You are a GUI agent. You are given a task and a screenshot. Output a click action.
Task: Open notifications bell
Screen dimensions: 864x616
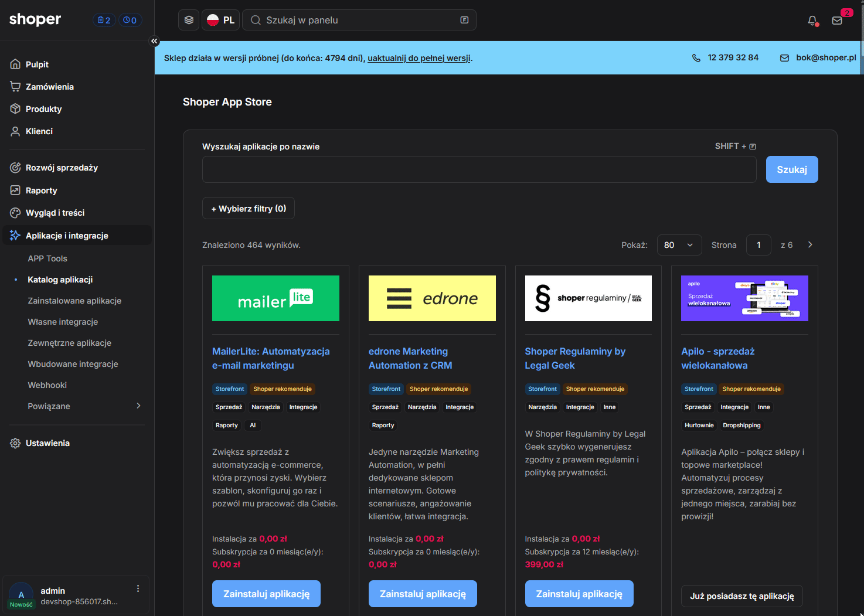coord(812,21)
